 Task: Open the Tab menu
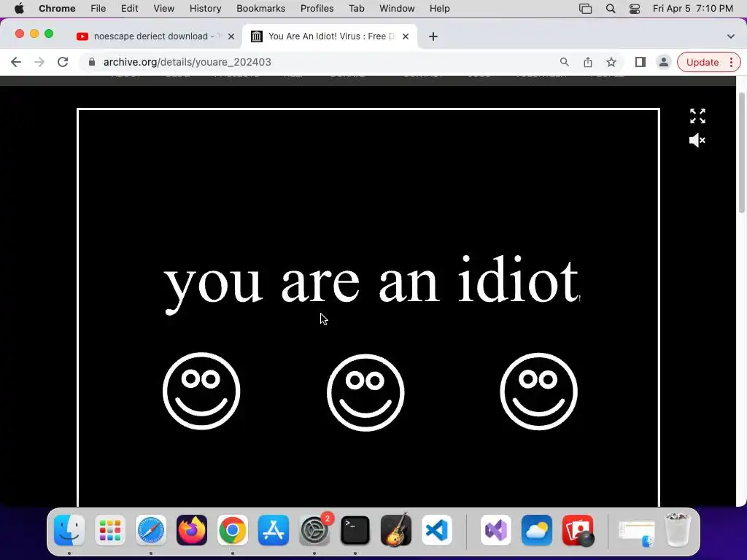(x=356, y=9)
